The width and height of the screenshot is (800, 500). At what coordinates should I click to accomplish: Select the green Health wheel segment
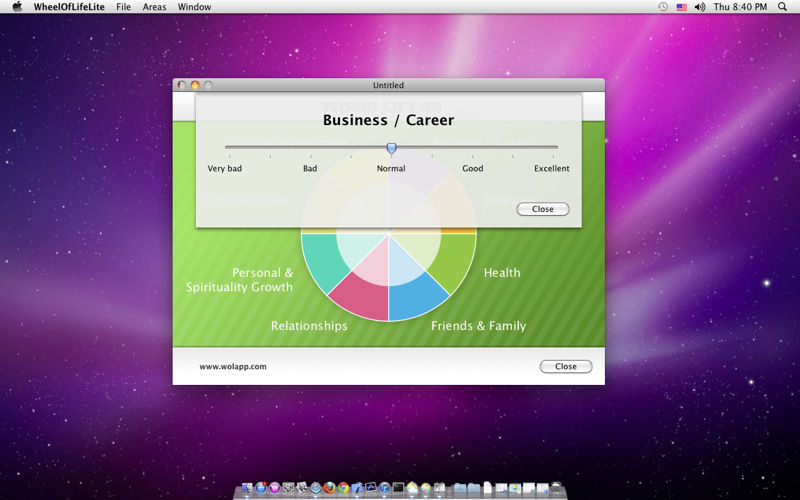(457, 260)
